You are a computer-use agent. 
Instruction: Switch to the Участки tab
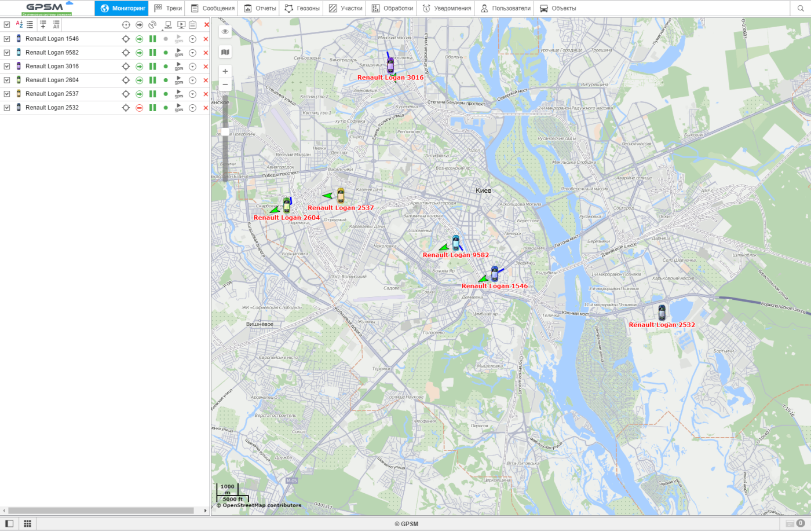[x=345, y=8]
